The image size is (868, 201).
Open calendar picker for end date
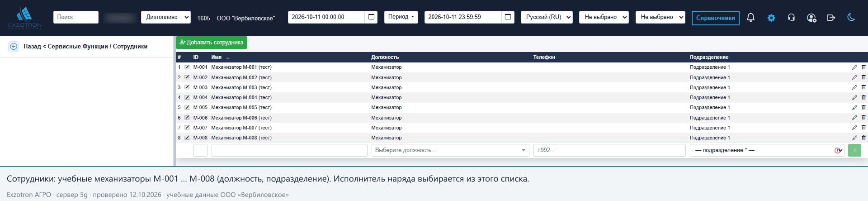(508, 17)
